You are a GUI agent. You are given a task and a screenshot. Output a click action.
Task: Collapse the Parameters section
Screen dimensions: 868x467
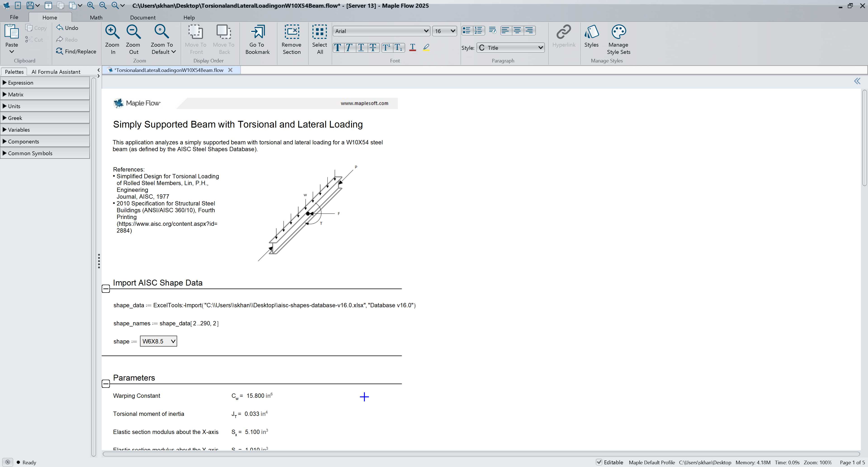click(106, 384)
